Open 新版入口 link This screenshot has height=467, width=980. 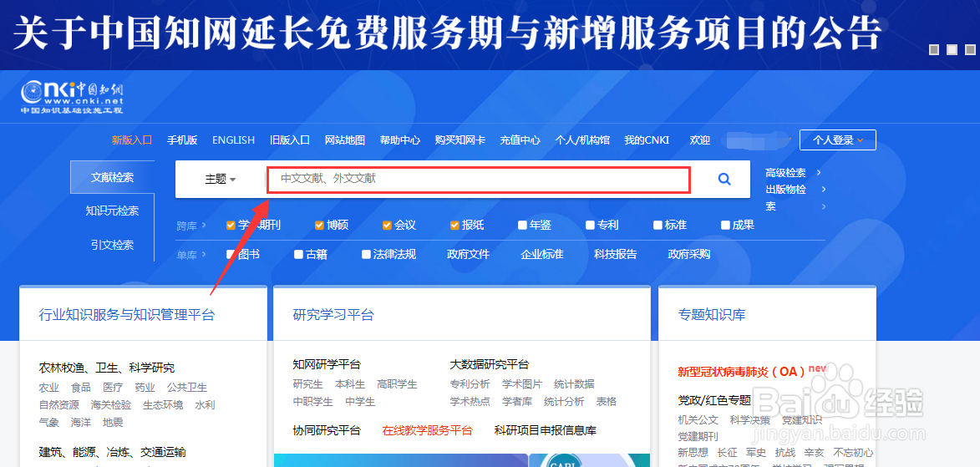pyautogui.click(x=132, y=140)
